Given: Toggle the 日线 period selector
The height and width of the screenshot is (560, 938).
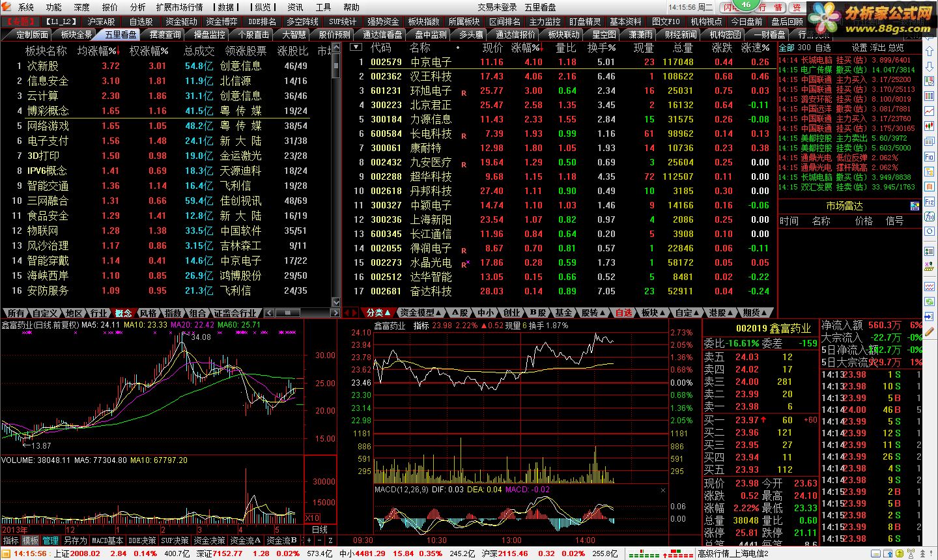Looking at the screenshot, I should point(320,529).
